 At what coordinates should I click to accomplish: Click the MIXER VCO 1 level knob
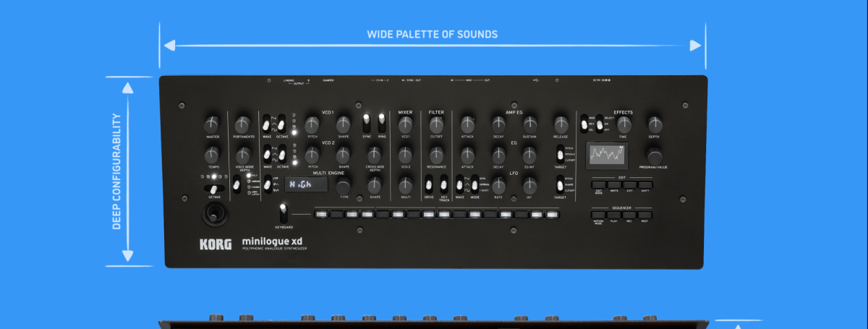(x=405, y=124)
